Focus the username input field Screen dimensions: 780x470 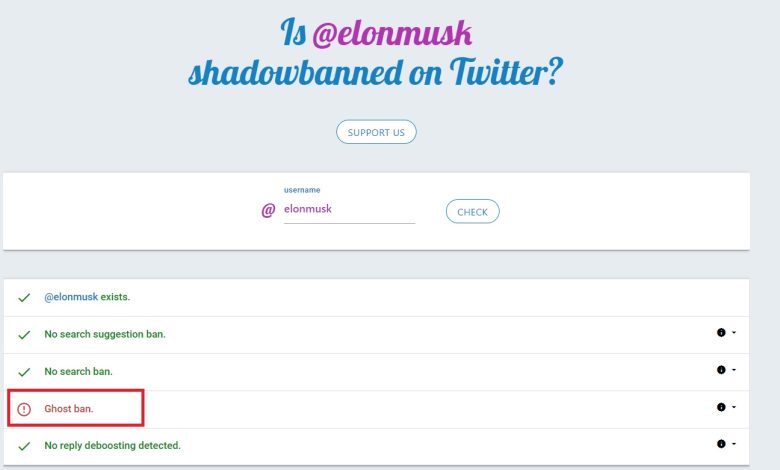348,210
